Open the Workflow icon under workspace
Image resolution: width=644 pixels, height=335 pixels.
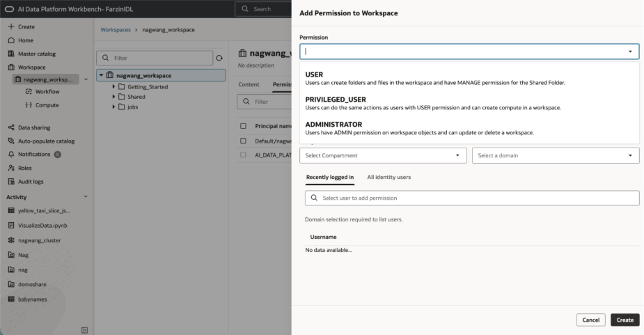coord(29,92)
